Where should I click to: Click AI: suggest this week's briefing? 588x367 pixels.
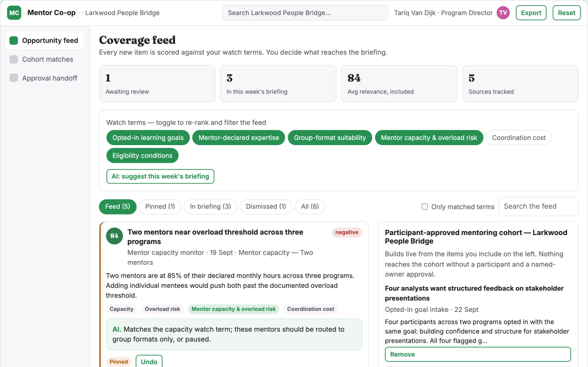pyautogui.click(x=160, y=176)
